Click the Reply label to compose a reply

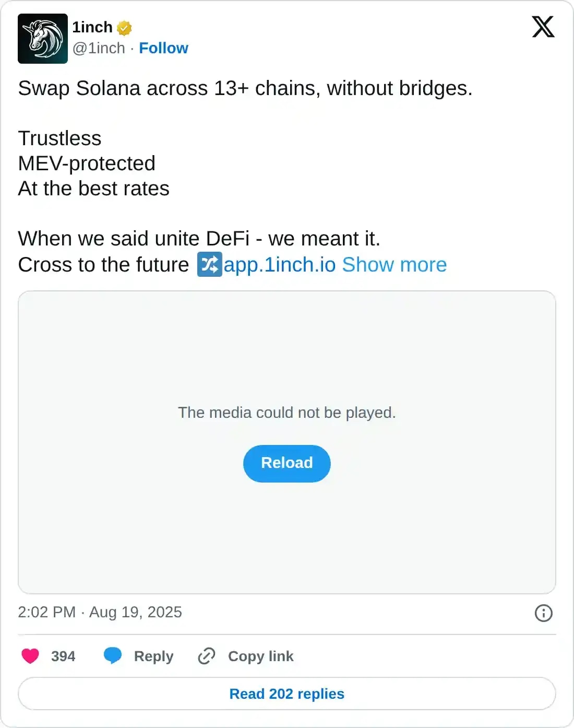click(x=153, y=656)
